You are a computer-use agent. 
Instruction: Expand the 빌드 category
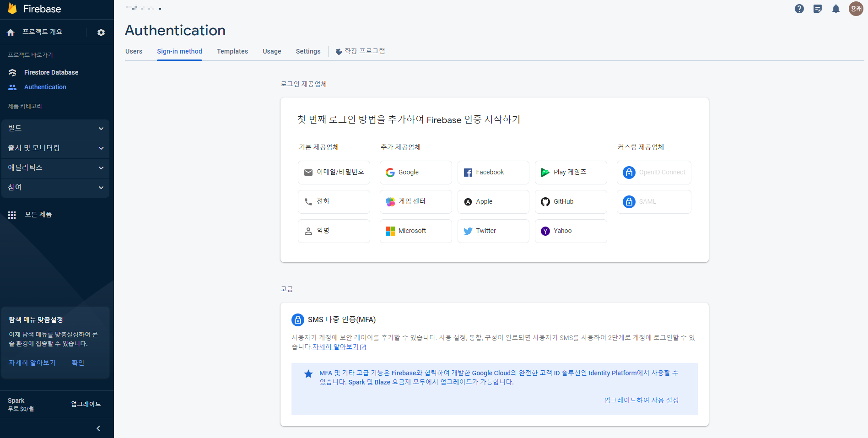(55, 129)
